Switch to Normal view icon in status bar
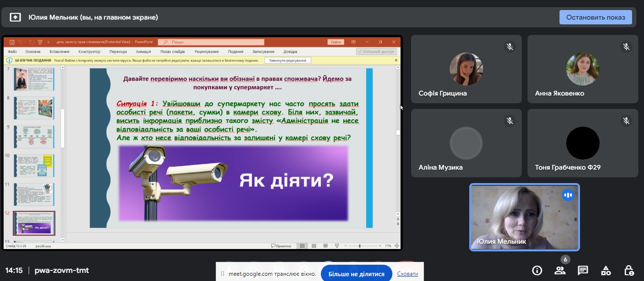 [302, 246]
